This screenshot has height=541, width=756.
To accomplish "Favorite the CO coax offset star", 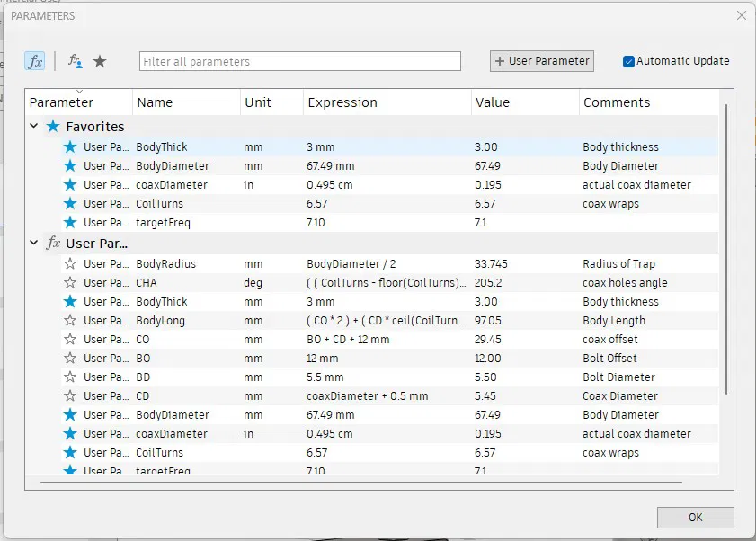I will [x=70, y=340].
